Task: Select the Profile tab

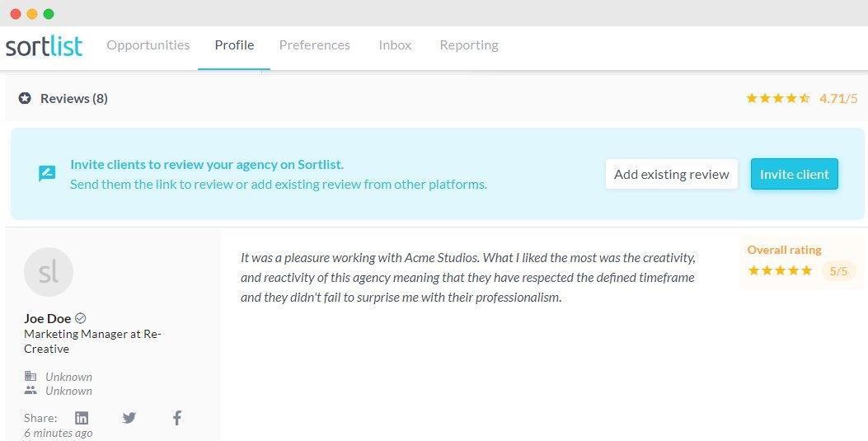Action: pyautogui.click(x=234, y=45)
